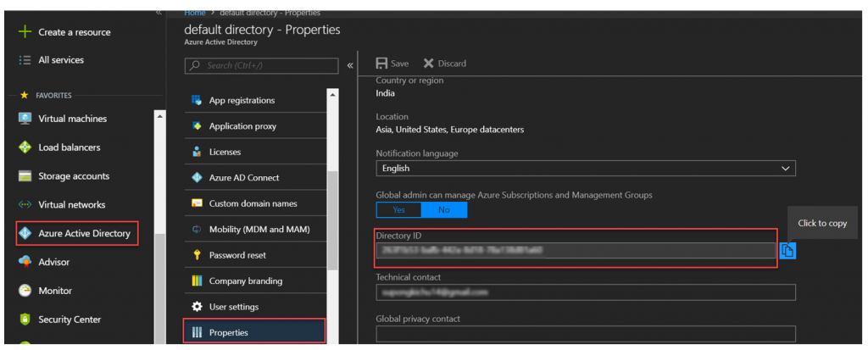Click the Password reset key icon
Screen dimensions: 868x350
tap(197, 255)
